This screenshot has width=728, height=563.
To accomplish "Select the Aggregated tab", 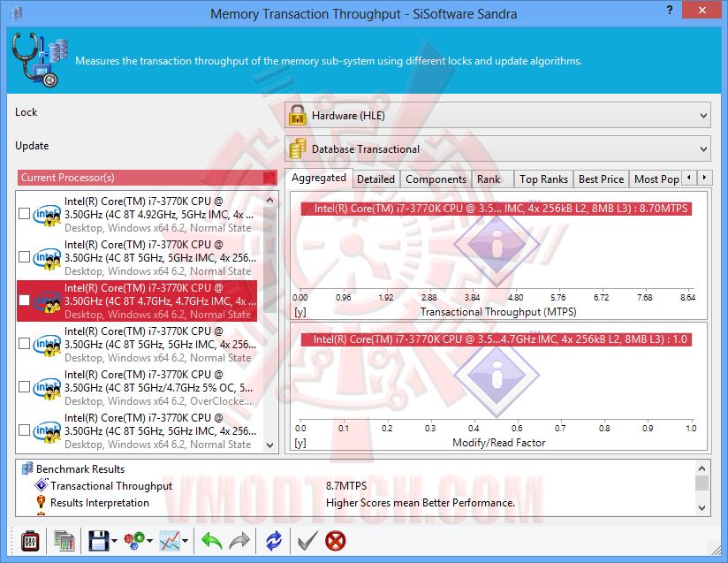I will pyautogui.click(x=318, y=178).
